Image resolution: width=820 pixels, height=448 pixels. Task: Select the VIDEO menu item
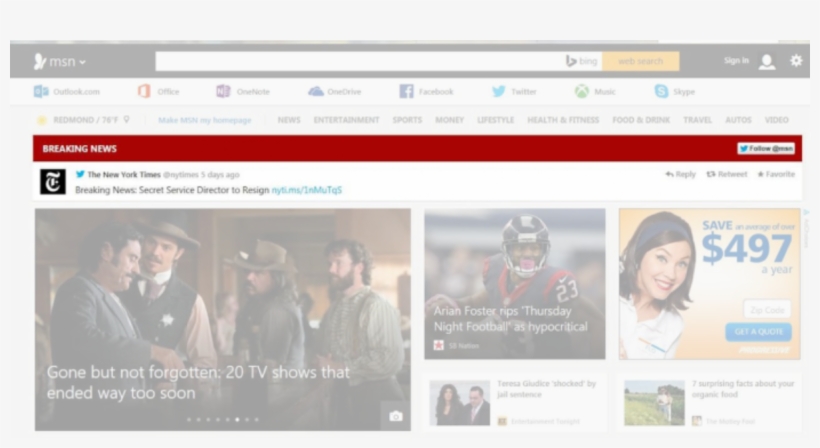(x=776, y=120)
